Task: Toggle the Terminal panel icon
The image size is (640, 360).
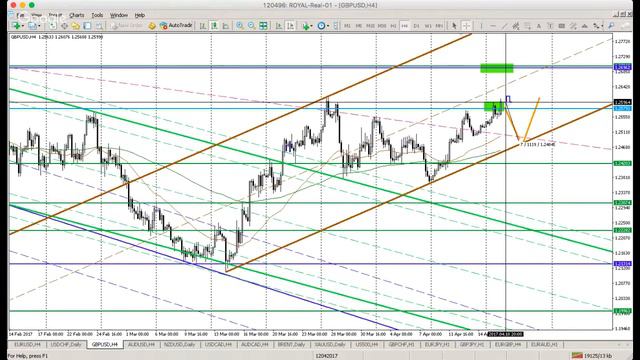Action: 87,26
